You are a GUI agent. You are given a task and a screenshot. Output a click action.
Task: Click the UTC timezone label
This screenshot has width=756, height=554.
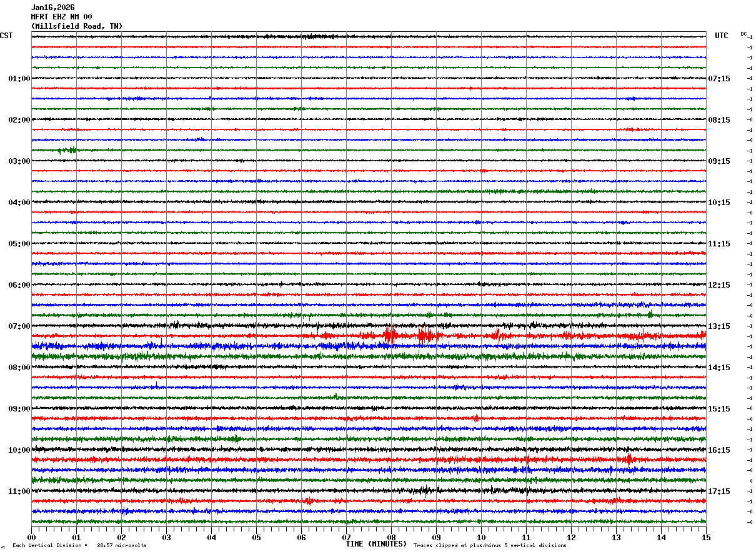722,36
